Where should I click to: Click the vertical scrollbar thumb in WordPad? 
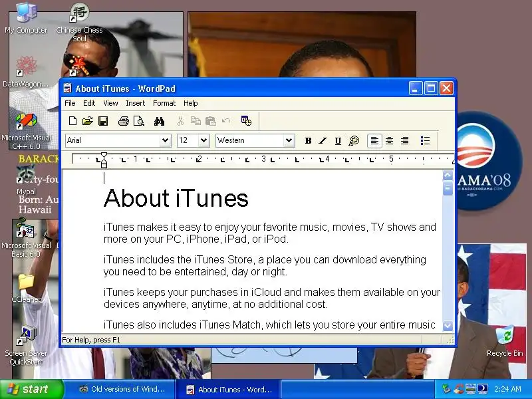tap(448, 188)
